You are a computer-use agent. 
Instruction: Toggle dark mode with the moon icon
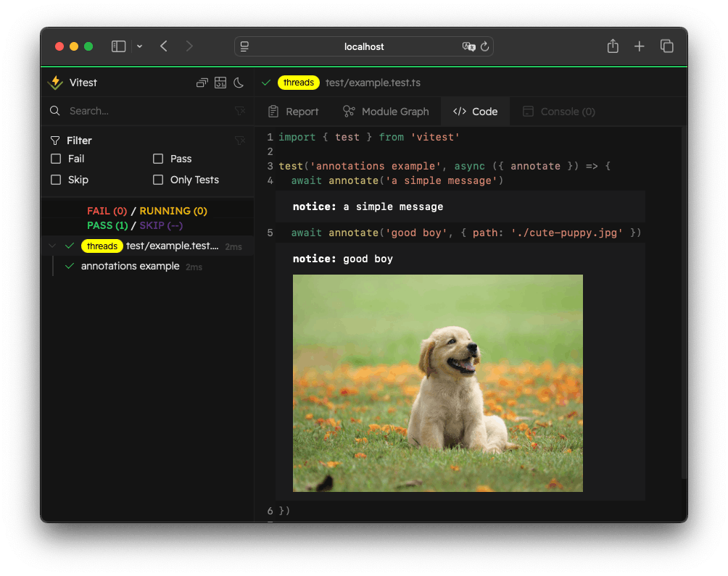point(239,83)
